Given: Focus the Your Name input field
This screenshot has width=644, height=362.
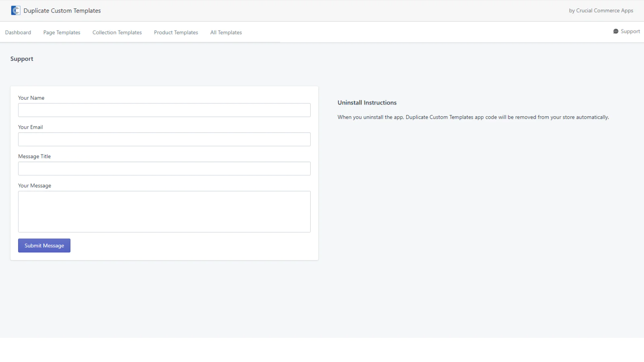Looking at the screenshot, I should coord(164,110).
